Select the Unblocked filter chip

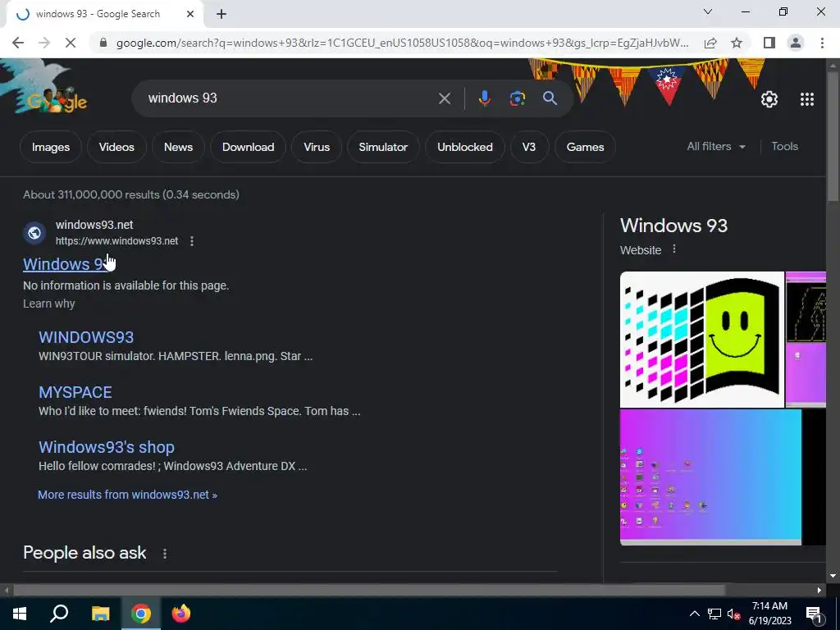[464, 147]
